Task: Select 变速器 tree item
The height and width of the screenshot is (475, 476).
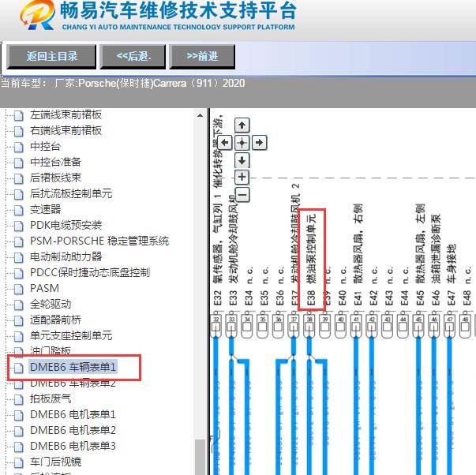Action: (x=45, y=209)
